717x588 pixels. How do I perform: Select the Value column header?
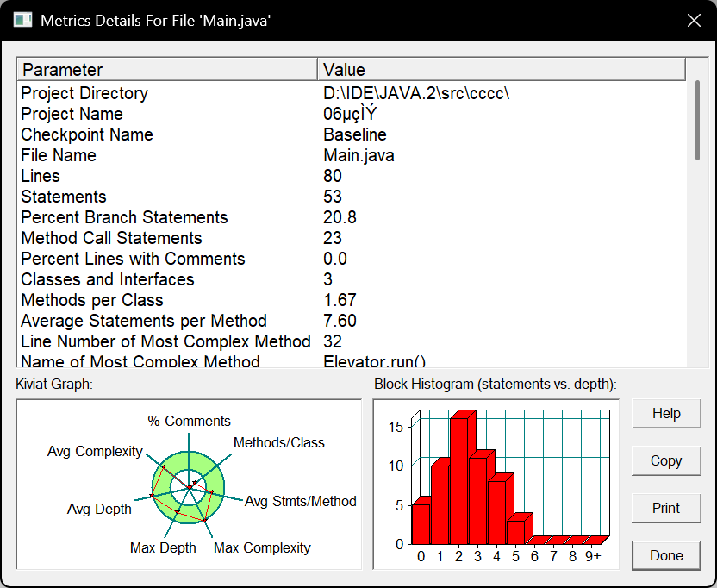502,70
